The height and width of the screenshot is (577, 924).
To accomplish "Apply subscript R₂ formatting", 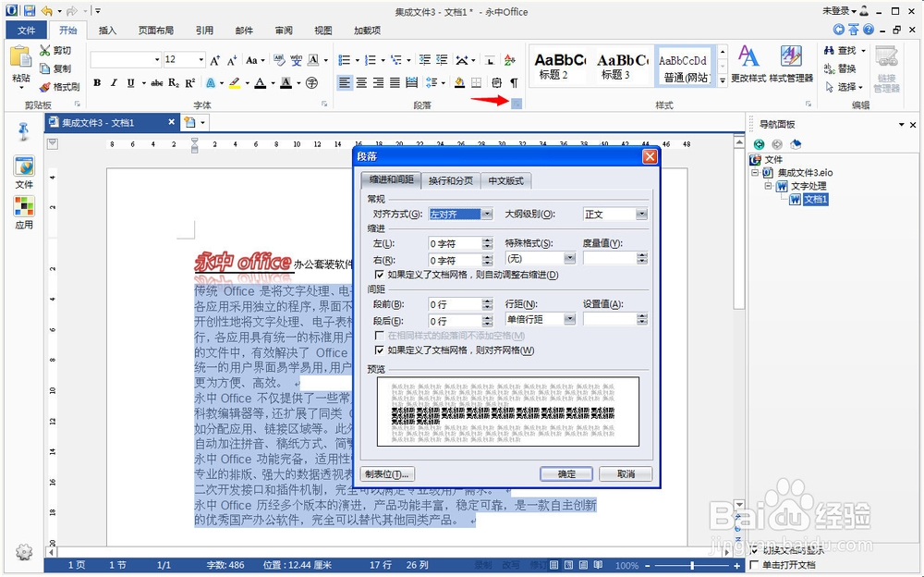I will pos(174,83).
